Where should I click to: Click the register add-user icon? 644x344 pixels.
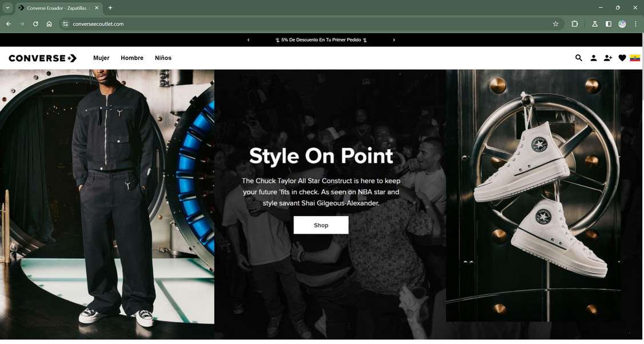coord(608,58)
